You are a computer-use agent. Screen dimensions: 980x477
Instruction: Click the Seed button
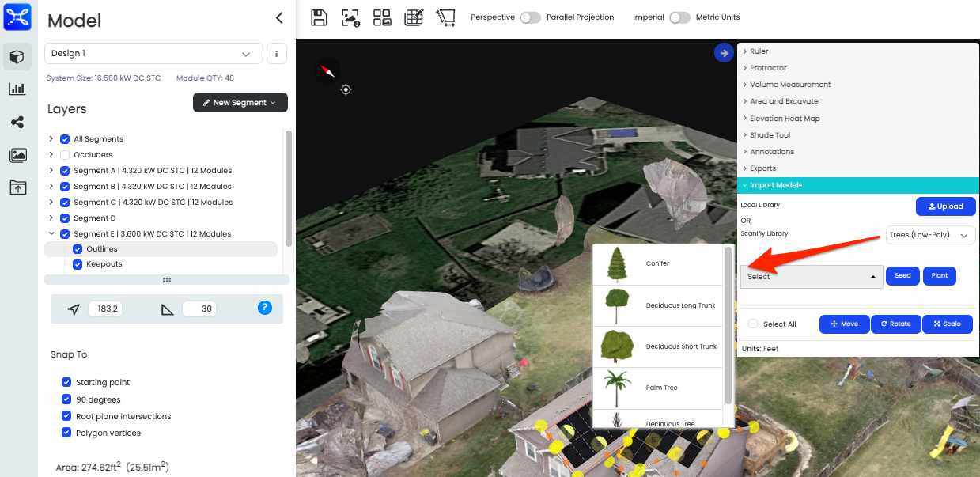click(x=902, y=276)
